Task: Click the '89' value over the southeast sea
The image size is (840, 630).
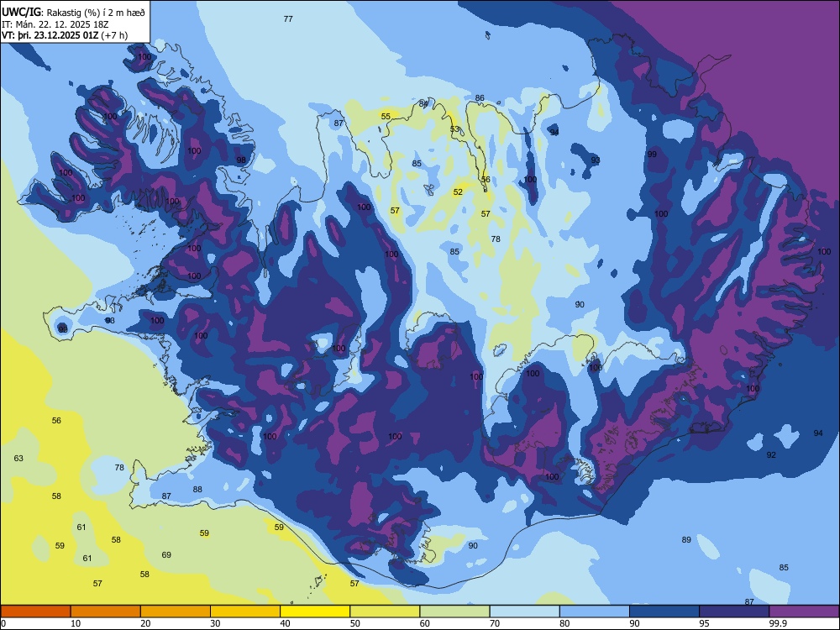Action: click(686, 539)
